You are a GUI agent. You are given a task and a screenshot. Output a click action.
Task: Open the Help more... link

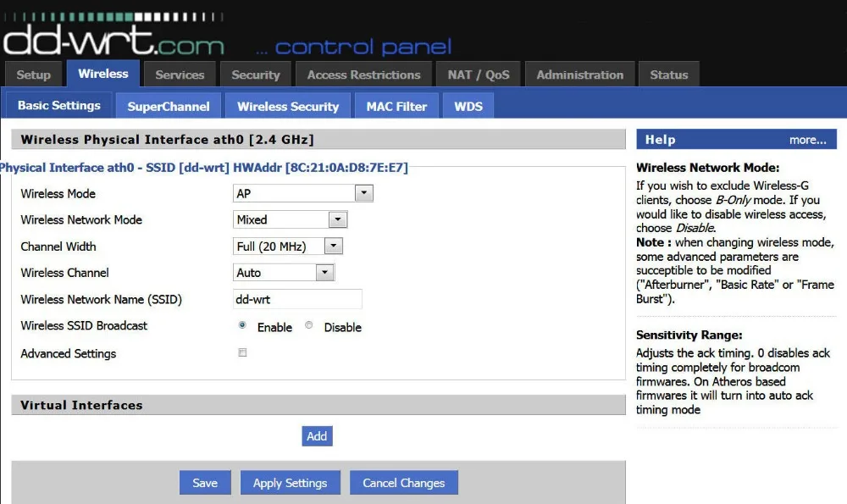coord(807,140)
